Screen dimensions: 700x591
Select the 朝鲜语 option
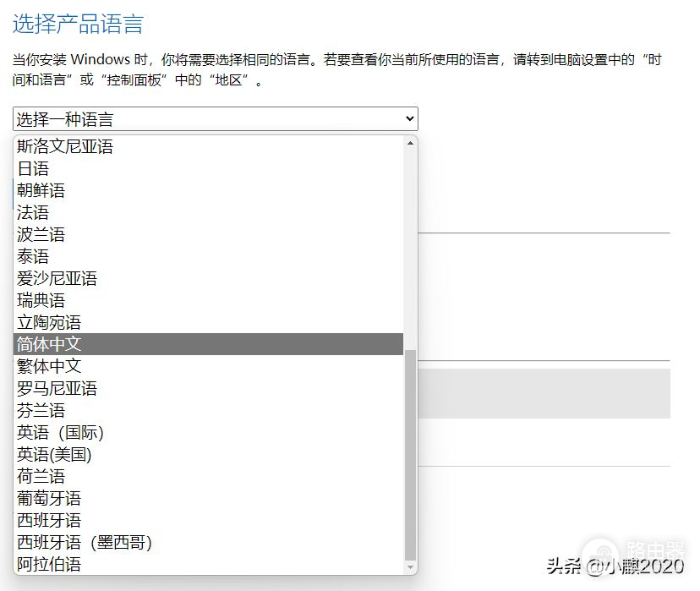tap(208, 190)
